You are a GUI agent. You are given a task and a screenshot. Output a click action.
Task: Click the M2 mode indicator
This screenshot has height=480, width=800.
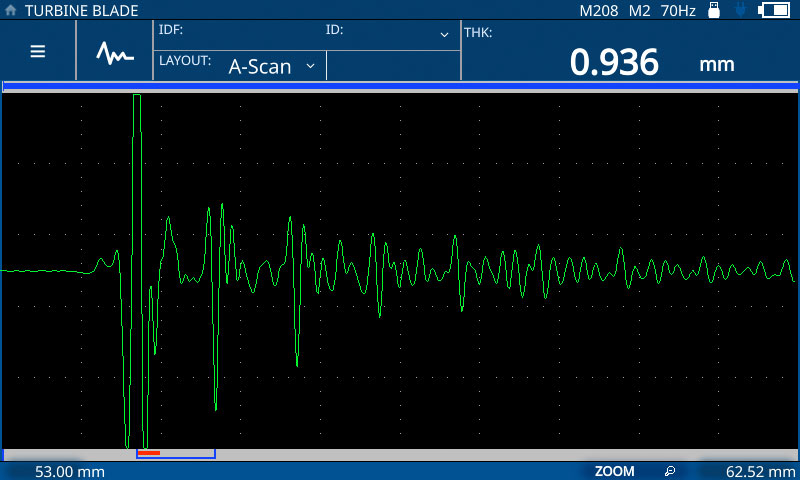640,10
